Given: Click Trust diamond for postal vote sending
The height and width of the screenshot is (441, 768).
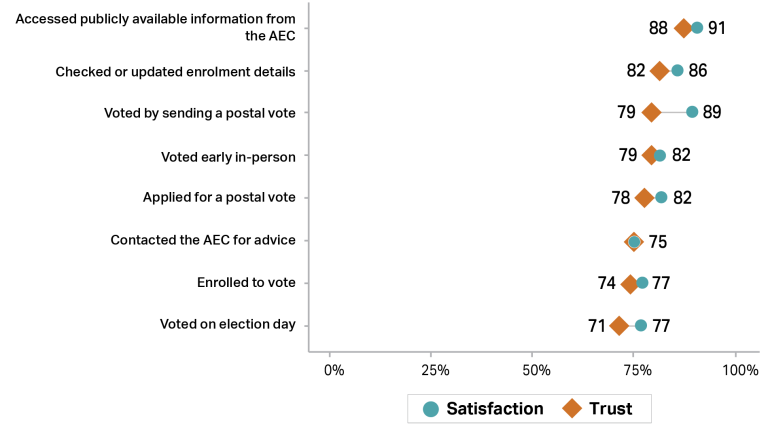Looking at the screenshot, I should click(652, 112).
